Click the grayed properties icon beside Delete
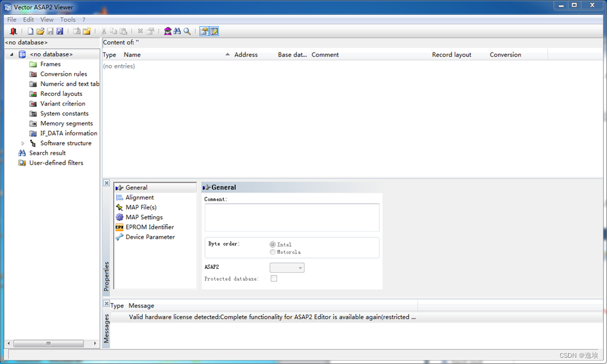This screenshot has width=607, height=364. tap(150, 31)
